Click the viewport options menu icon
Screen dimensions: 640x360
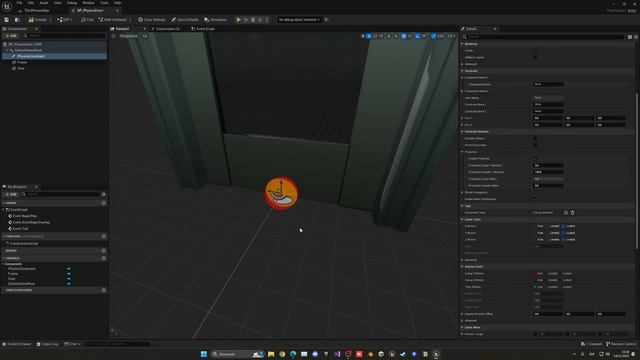tap(113, 36)
